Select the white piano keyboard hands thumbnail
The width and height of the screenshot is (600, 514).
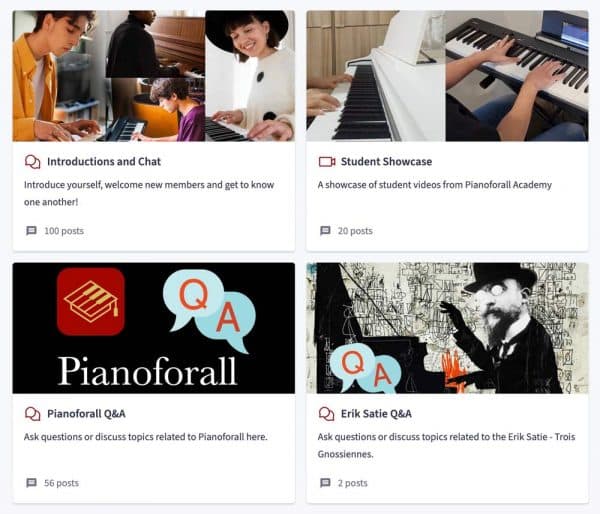(x=447, y=76)
